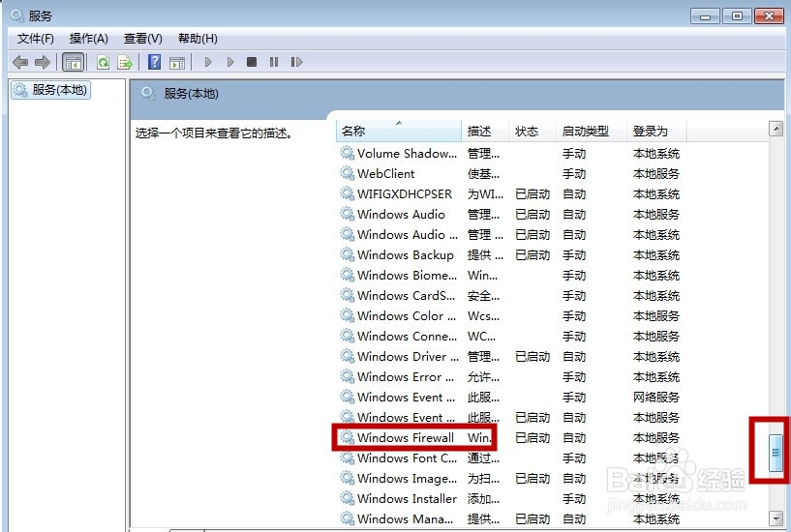791x532 pixels.
Task: Open the 帮助(H) menu
Action: pos(198,39)
